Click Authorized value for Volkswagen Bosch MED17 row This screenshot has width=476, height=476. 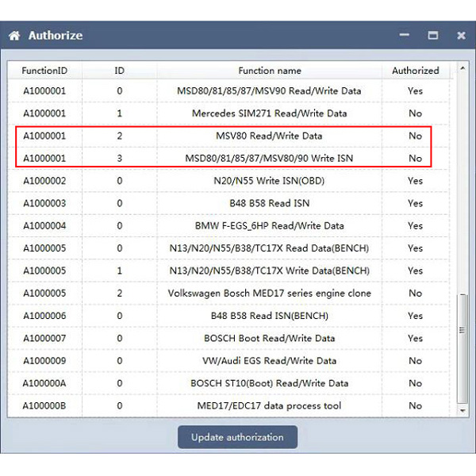415,293
